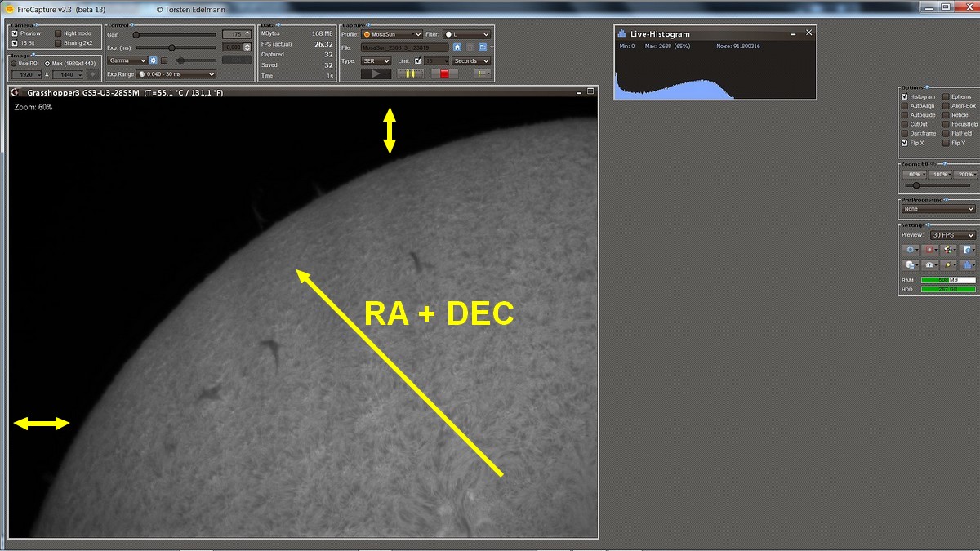The height and width of the screenshot is (551, 980).
Task: Click the gauge speedometer settings icon
Action: click(x=931, y=264)
